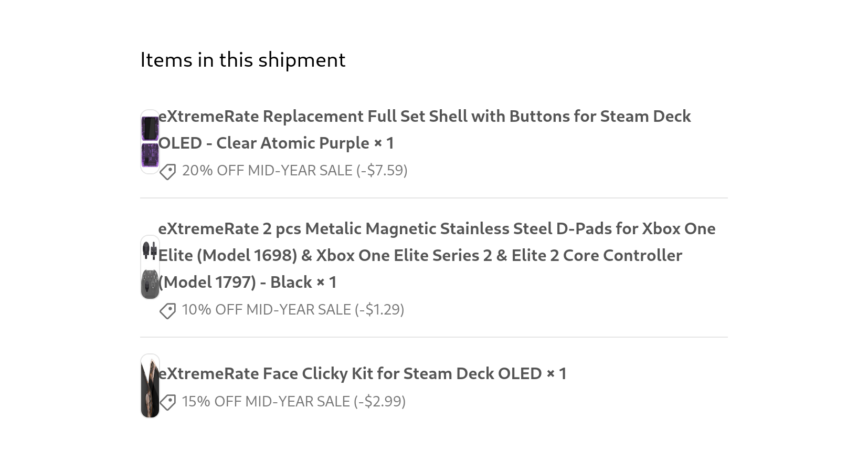
Task: Open the Face Clicky Kit for Steam Deck title
Action: pyautogui.click(x=350, y=373)
